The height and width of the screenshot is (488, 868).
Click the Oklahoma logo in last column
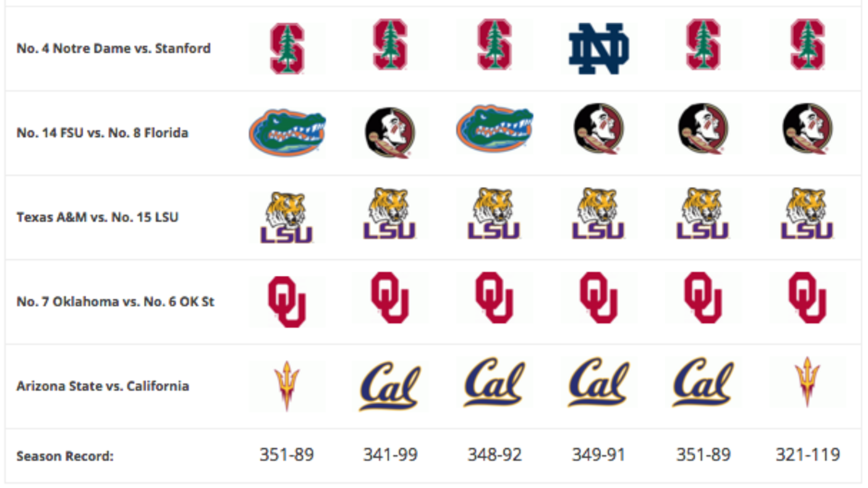[x=807, y=297]
